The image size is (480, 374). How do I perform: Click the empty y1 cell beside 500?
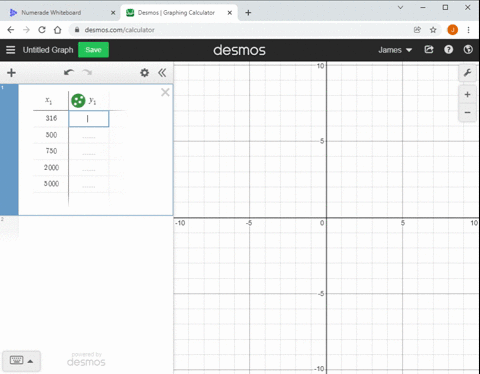(89, 135)
